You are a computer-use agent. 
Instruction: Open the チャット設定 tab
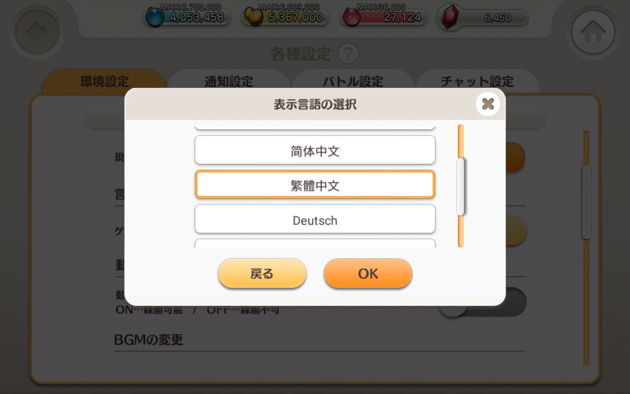point(477,81)
